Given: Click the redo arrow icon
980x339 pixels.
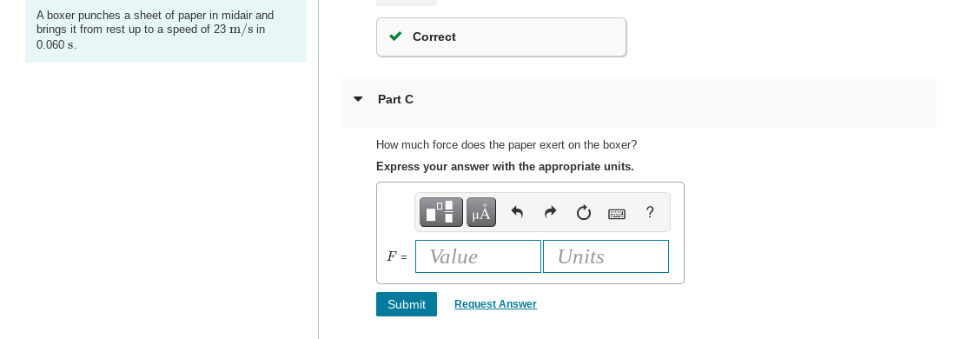Looking at the screenshot, I should (550, 213).
